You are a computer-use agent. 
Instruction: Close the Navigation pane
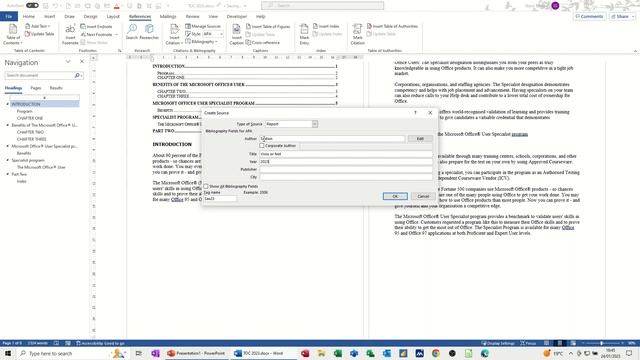(x=82, y=62)
